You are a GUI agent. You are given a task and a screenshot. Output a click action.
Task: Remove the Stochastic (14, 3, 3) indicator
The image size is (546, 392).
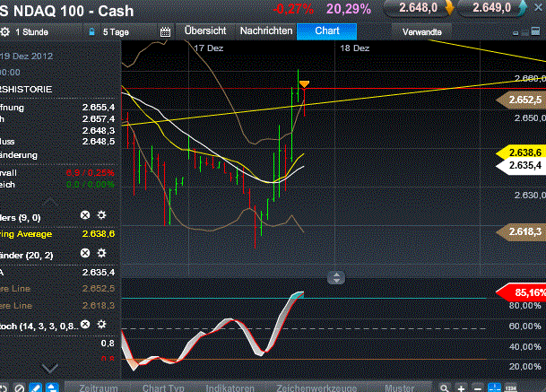[85, 324]
